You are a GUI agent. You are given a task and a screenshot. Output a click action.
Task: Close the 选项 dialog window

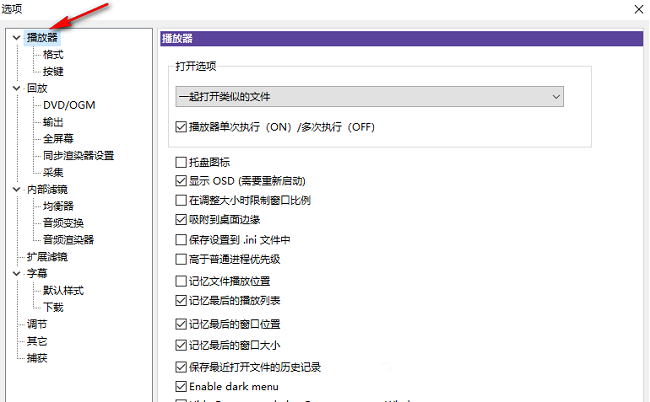tap(639, 9)
